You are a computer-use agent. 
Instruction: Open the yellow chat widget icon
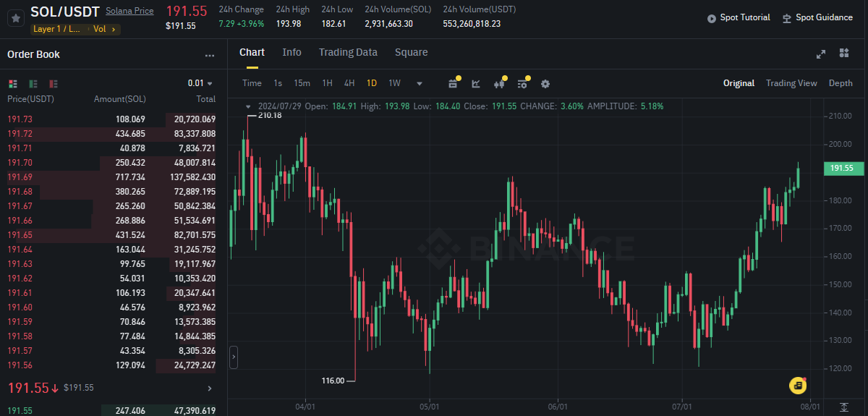pos(797,384)
